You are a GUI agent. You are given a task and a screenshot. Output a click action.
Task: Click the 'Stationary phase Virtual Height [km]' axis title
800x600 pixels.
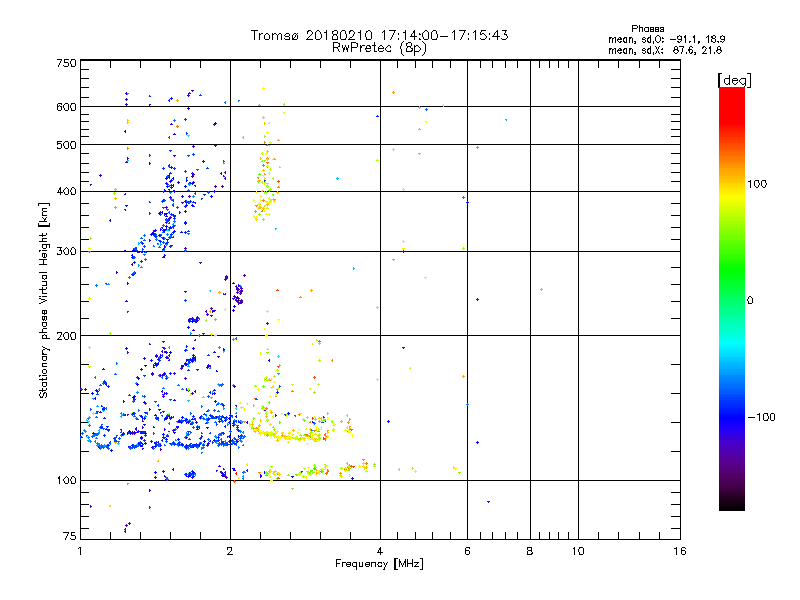point(44,300)
